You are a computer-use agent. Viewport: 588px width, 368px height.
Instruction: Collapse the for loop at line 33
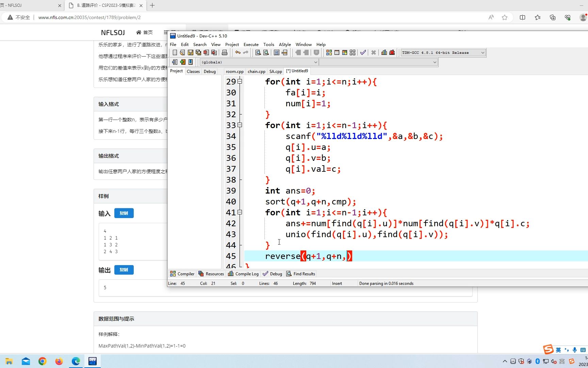point(240,125)
